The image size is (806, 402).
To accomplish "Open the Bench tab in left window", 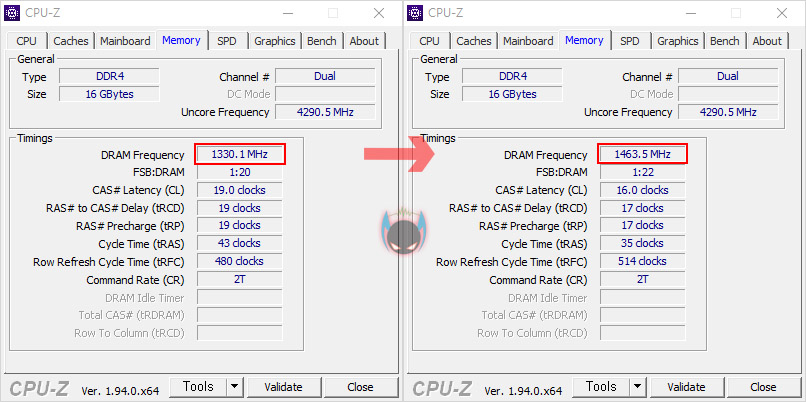I will (x=322, y=41).
